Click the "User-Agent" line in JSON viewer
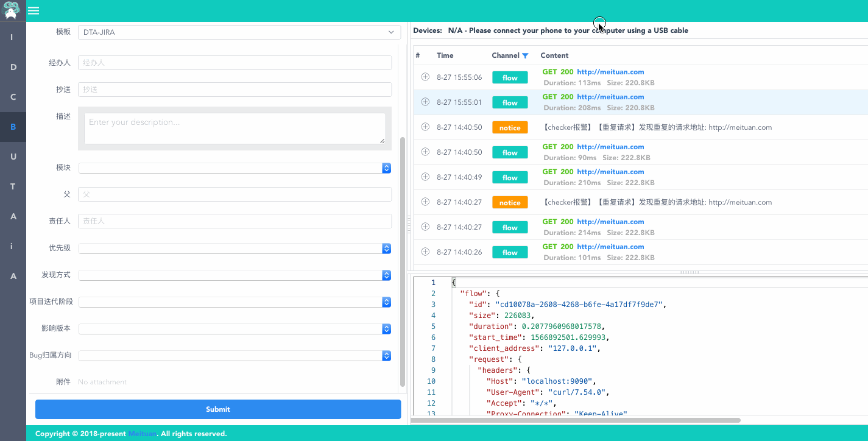Screen dimensions: 868x441 [547, 392]
